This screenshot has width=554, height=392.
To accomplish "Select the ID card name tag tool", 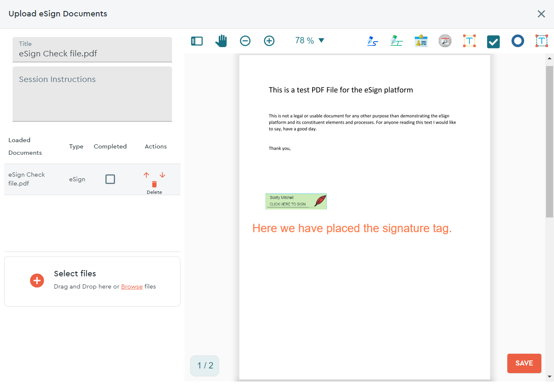I will pyautogui.click(x=421, y=41).
